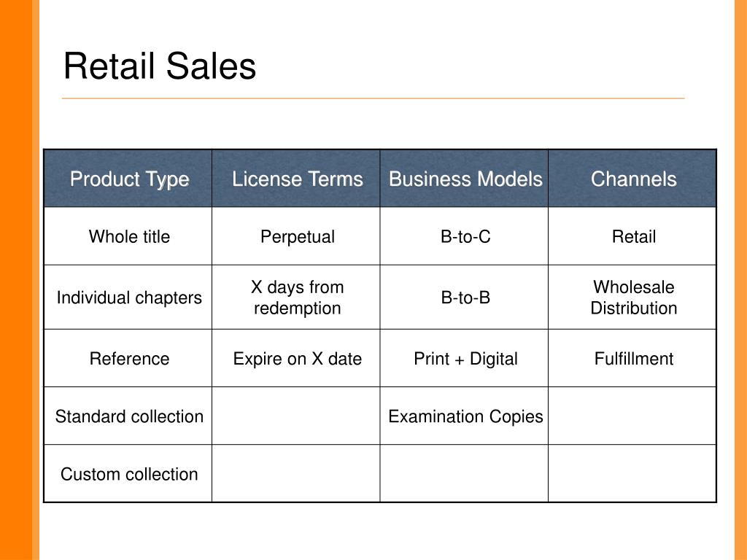Viewport: 747px width, 560px height.
Task: Click the Perpetual license cell
Action: (296, 236)
